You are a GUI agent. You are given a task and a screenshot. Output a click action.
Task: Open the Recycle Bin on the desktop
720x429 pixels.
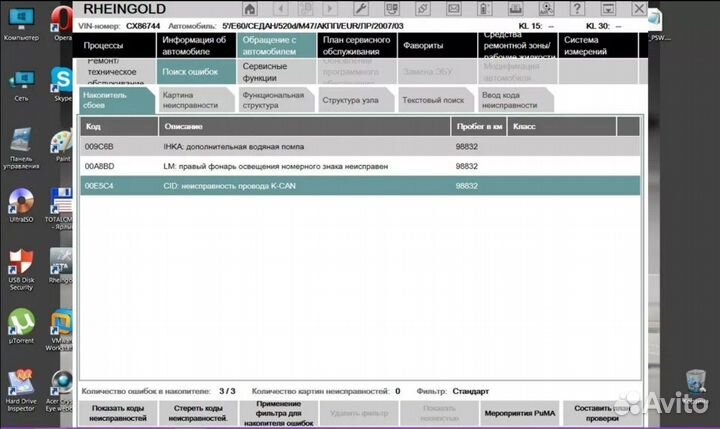(x=696, y=382)
